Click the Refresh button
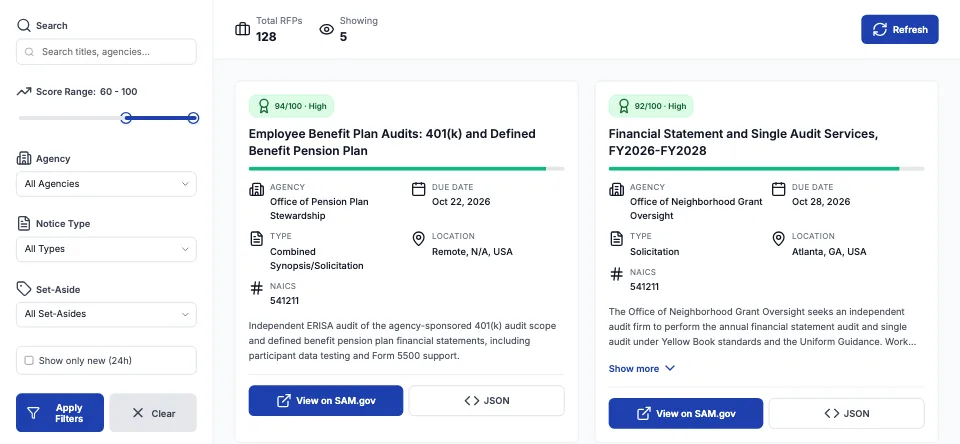960x444 pixels. click(899, 29)
